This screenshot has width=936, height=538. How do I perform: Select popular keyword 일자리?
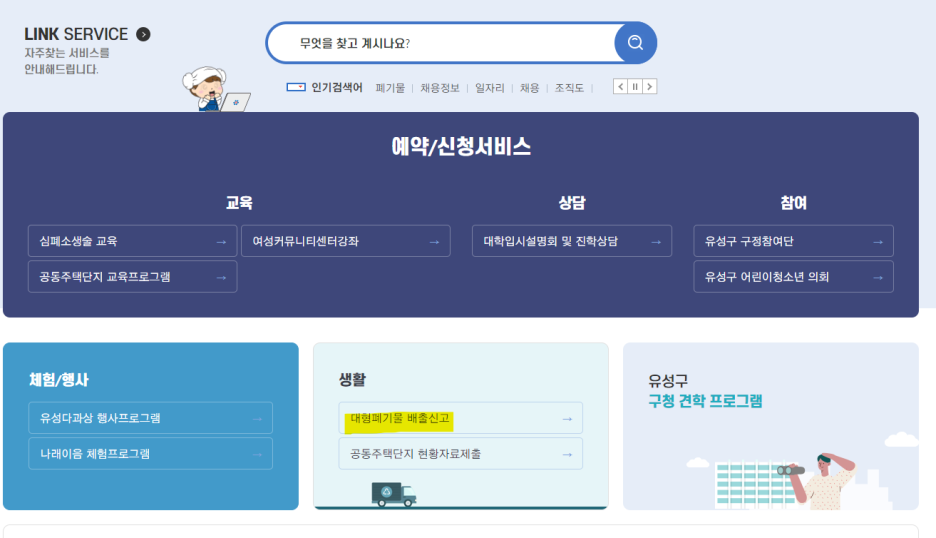(x=489, y=88)
